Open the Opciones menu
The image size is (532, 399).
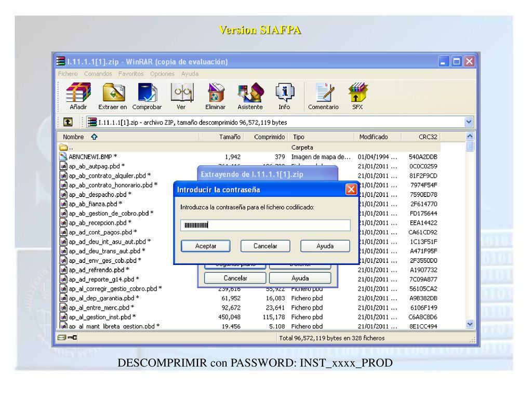(162, 74)
